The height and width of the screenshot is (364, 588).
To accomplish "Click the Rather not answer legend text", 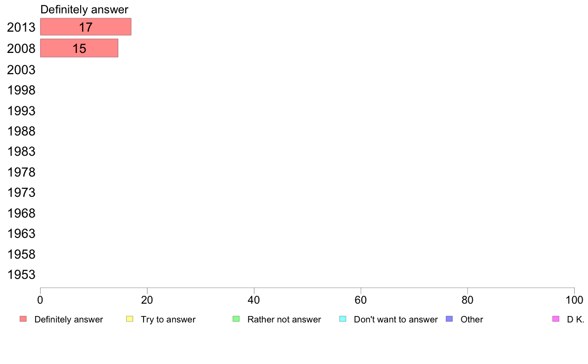I will pos(284,319).
